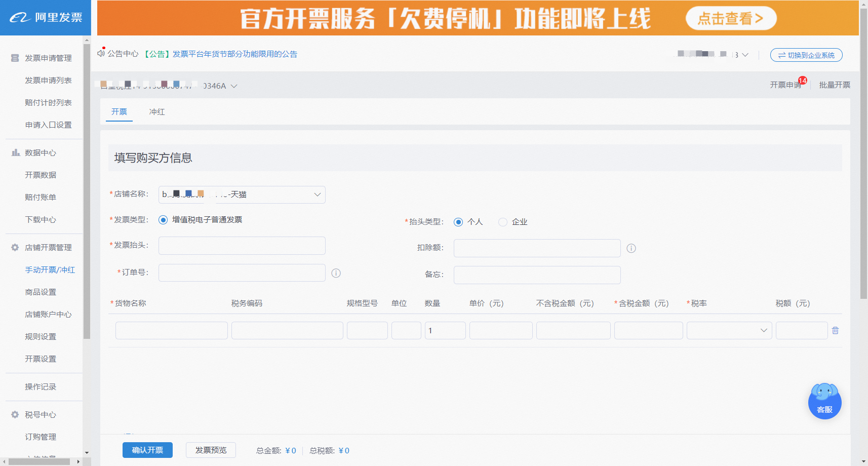Focus the 发票抬头 input field

(242, 246)
